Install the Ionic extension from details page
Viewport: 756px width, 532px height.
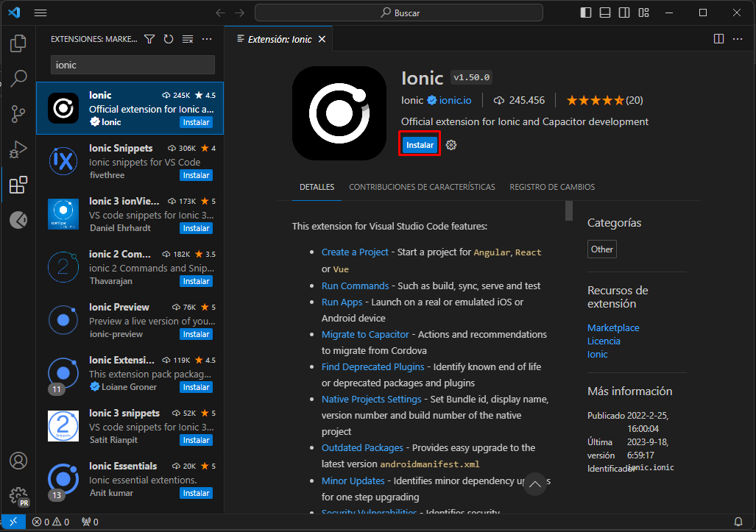pos(420,145)
